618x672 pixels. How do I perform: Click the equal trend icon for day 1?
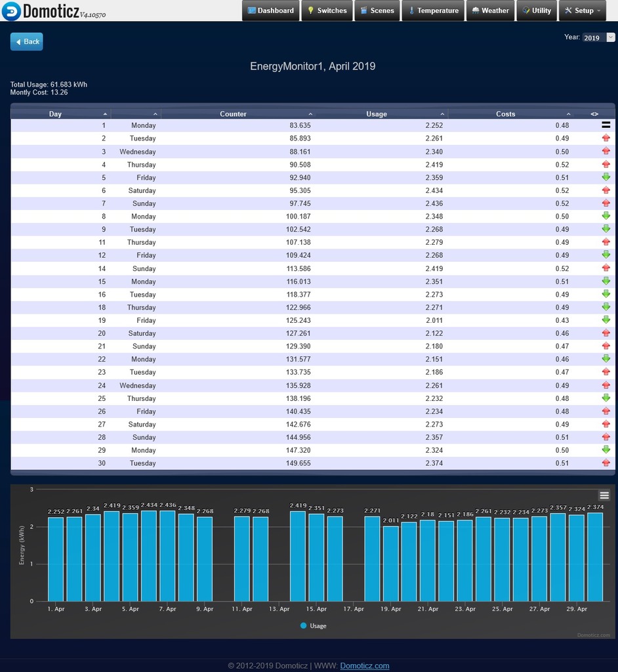(x=606, y=125)
